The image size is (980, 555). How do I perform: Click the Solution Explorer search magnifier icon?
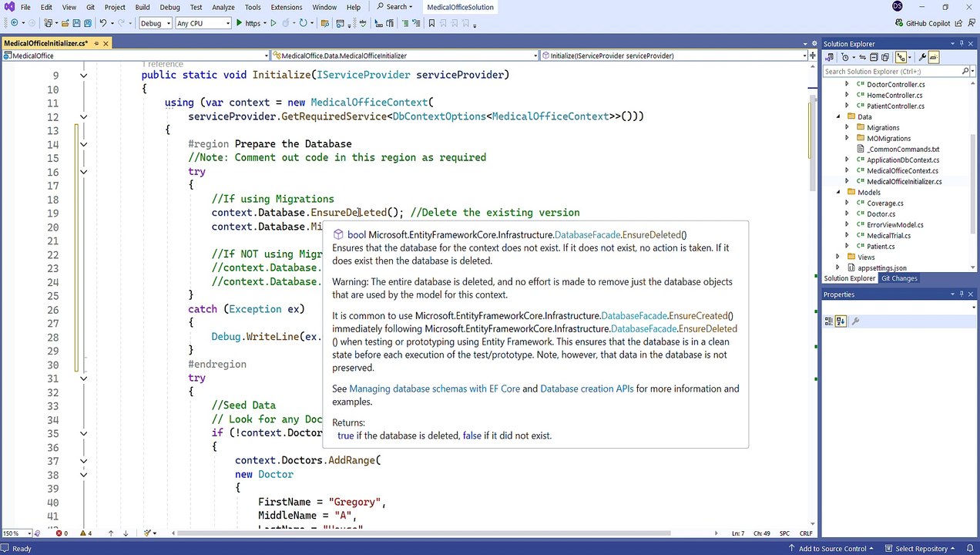tap(965, 71)
